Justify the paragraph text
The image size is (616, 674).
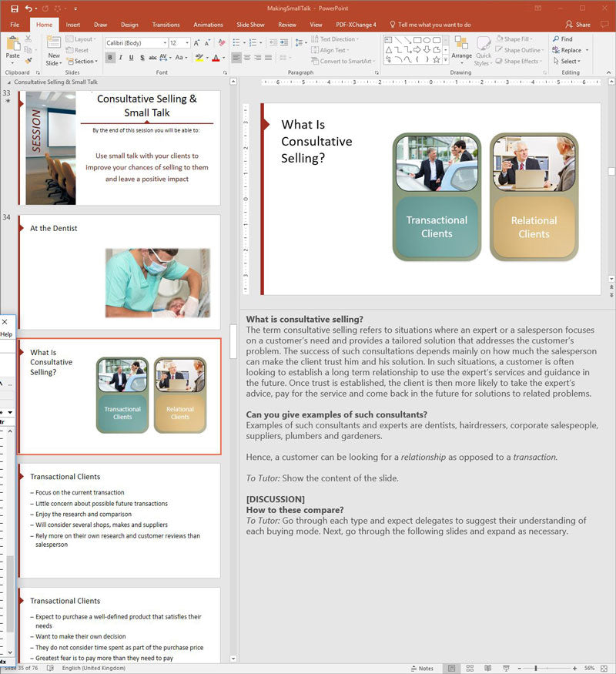click(x=268, y=58)
